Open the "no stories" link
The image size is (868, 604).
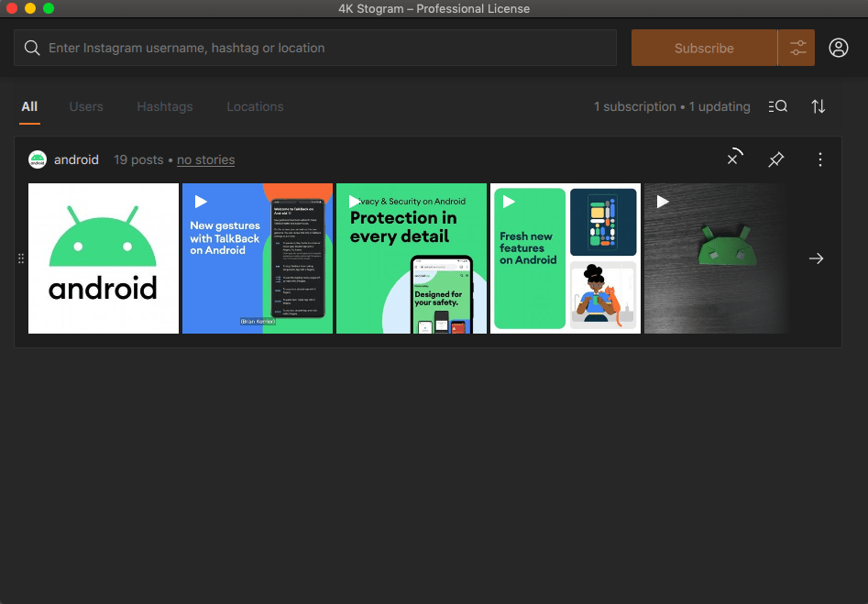pos(205,159)
